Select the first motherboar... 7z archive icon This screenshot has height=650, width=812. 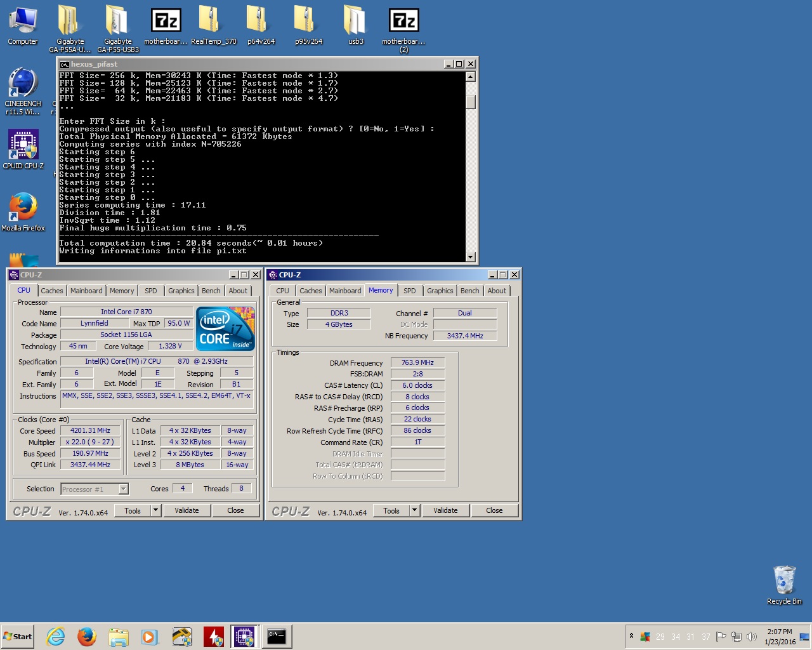point(166,25)
